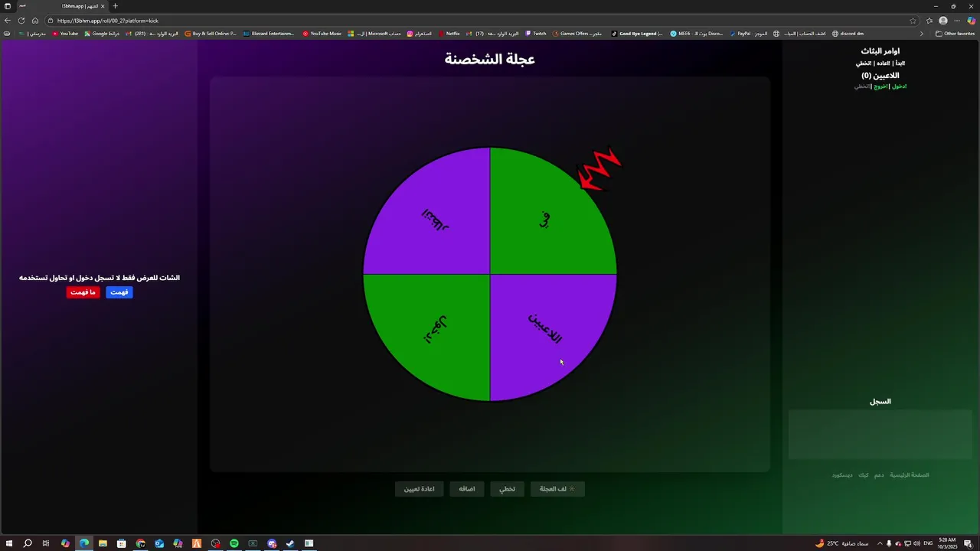Click the green !دخول command text
The image size is (980, 551).
(899, 86)
